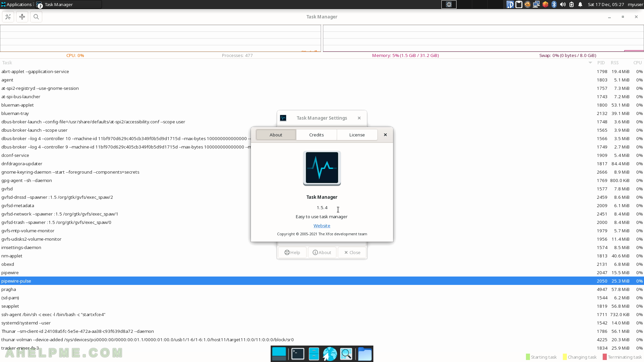
Task: Open the clock showing Sat 17 Dec, 05:27
Action: coord(606,4)
